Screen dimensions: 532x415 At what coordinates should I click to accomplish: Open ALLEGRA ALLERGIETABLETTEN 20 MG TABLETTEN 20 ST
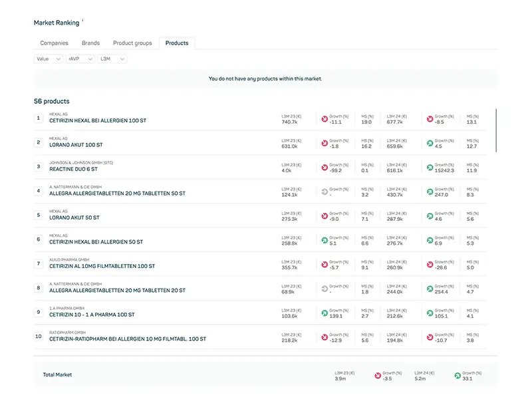coord(118,291)
